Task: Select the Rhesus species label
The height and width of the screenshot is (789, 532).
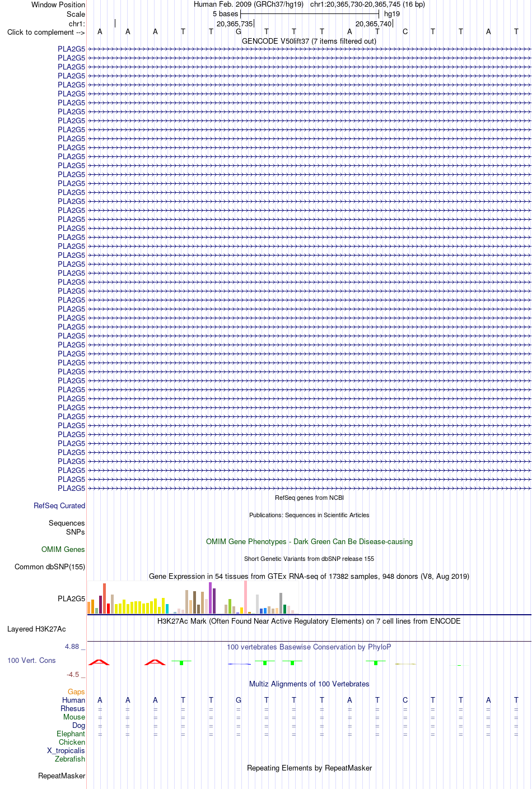Action: tap(73, 708)
